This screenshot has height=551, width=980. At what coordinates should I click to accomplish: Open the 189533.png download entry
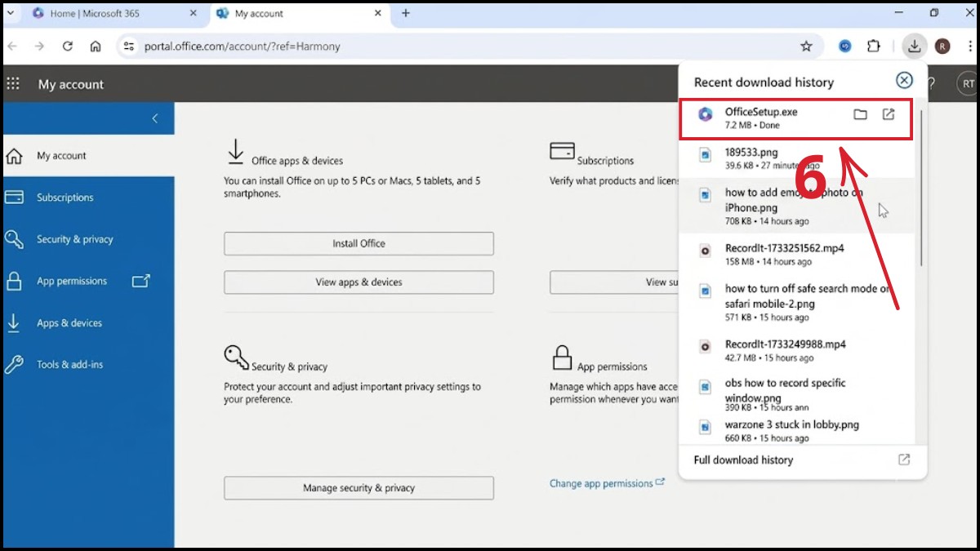pyautogui.click(x=796, y=158)
